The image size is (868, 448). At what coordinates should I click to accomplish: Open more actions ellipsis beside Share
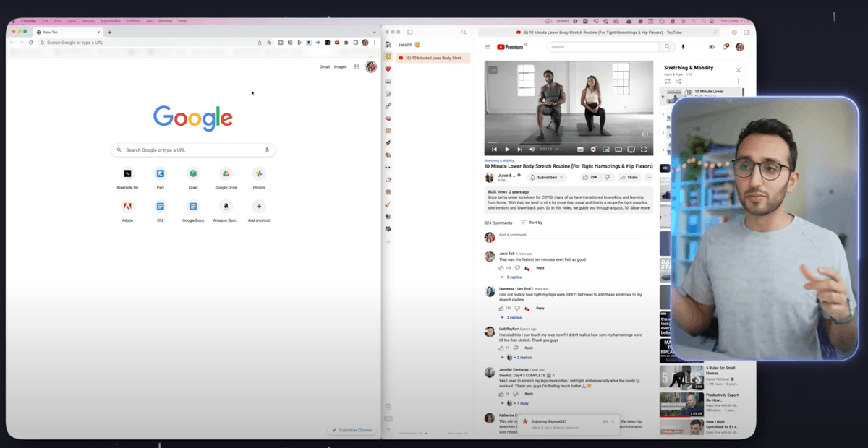[x=648, y=177]
